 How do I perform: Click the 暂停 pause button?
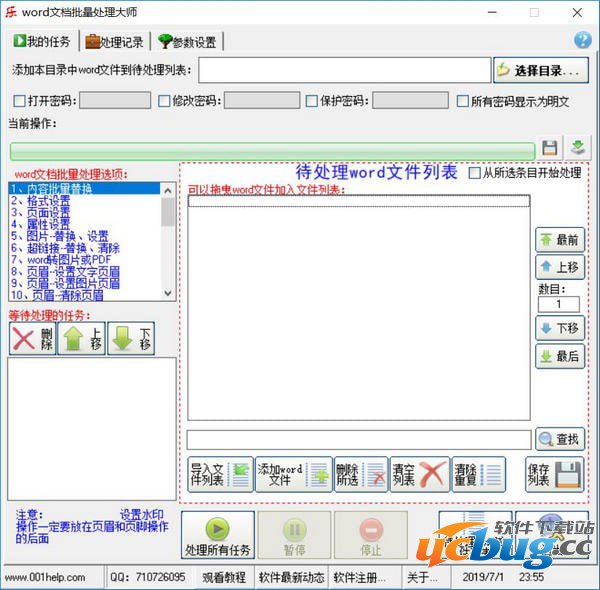[x=294, y=535]
